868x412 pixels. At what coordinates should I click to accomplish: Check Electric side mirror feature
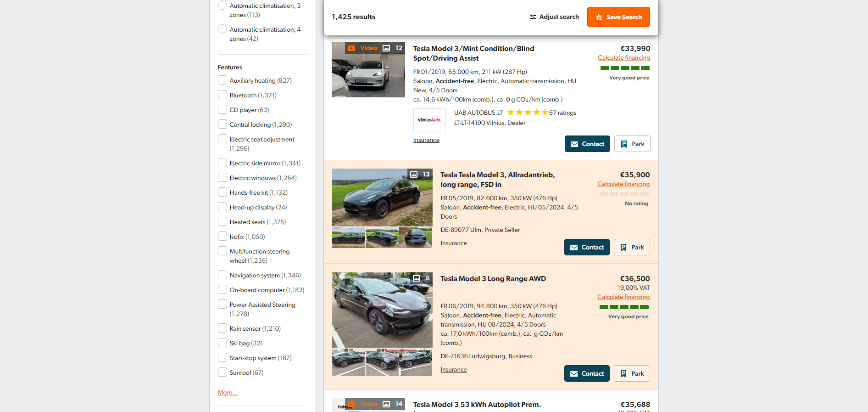point(223,163)
